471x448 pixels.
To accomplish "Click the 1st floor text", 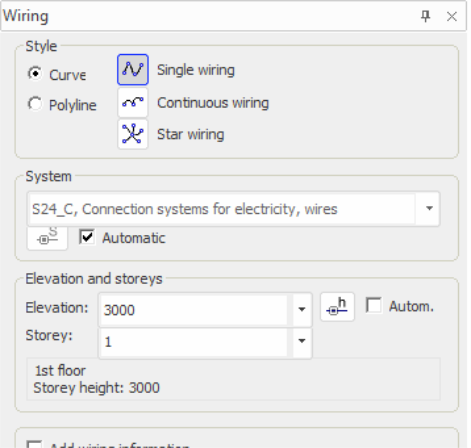I will tap(60, 371).
